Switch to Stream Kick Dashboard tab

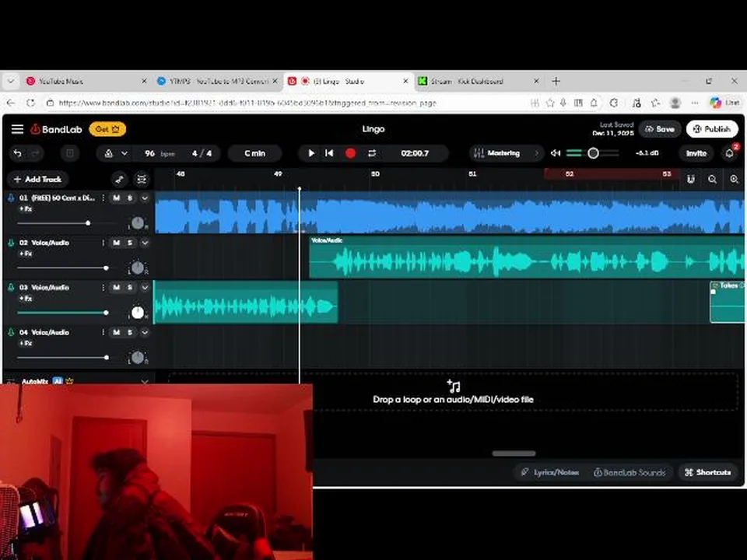click(479, 82)
